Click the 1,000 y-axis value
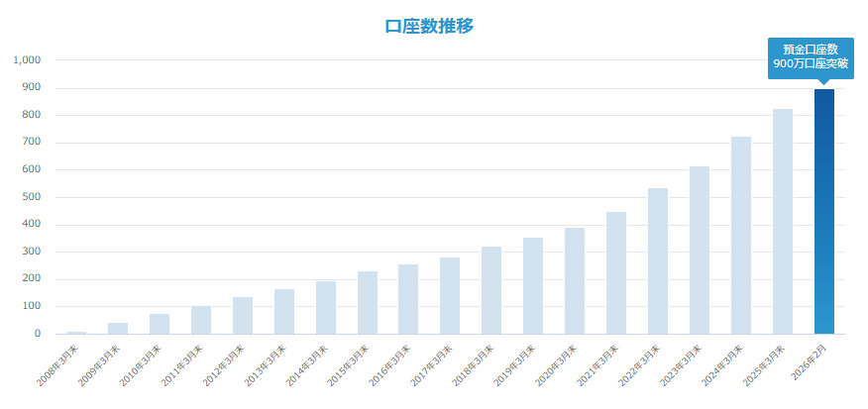Screen dimensions: 868x409 click(27, 60)
